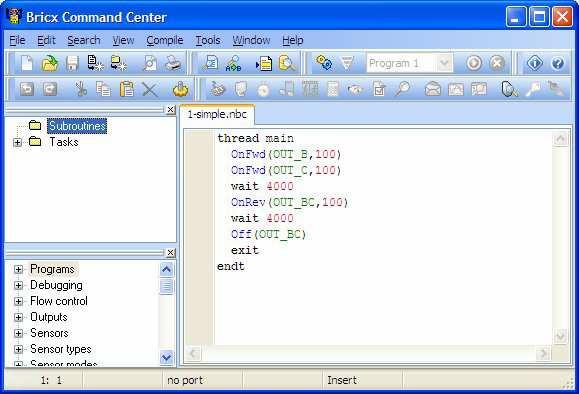Click the templates list scroll down arrow

167,358
